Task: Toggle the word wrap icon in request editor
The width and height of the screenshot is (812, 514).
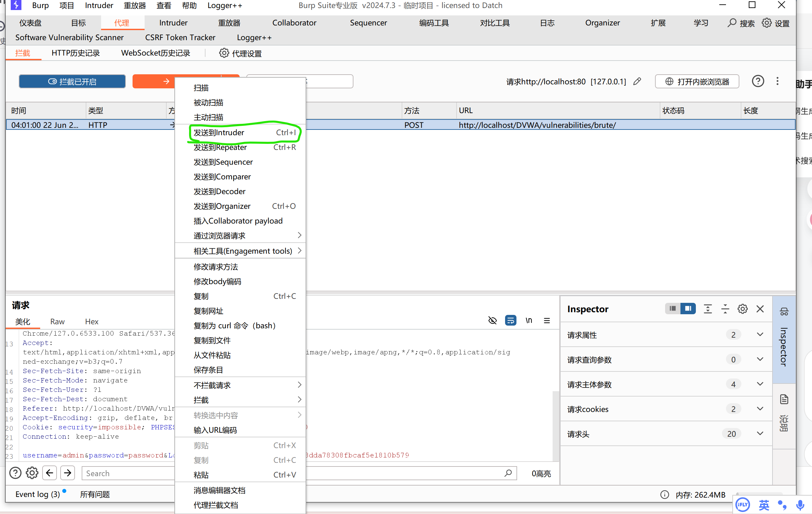Action: pos(510,321)
